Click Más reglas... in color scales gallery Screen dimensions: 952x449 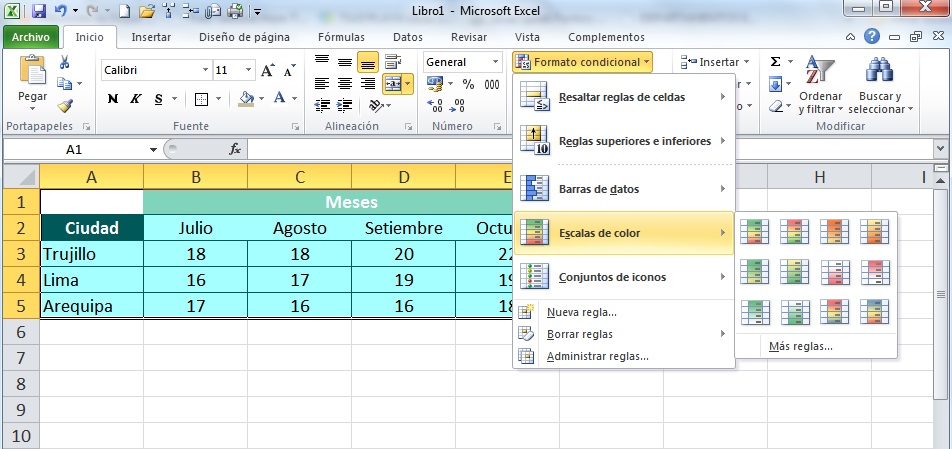(x=800, y=347)
